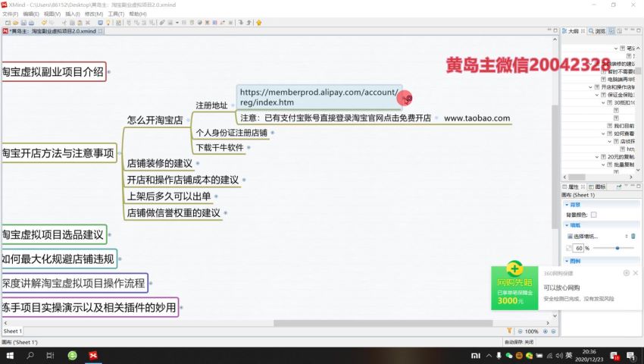Click the www.taobao.com topic

[x=477, y=118]
